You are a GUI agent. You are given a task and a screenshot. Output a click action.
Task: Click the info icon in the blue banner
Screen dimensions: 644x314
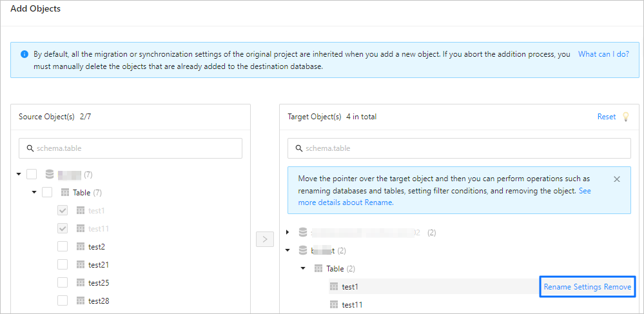(x=24, y=54)
